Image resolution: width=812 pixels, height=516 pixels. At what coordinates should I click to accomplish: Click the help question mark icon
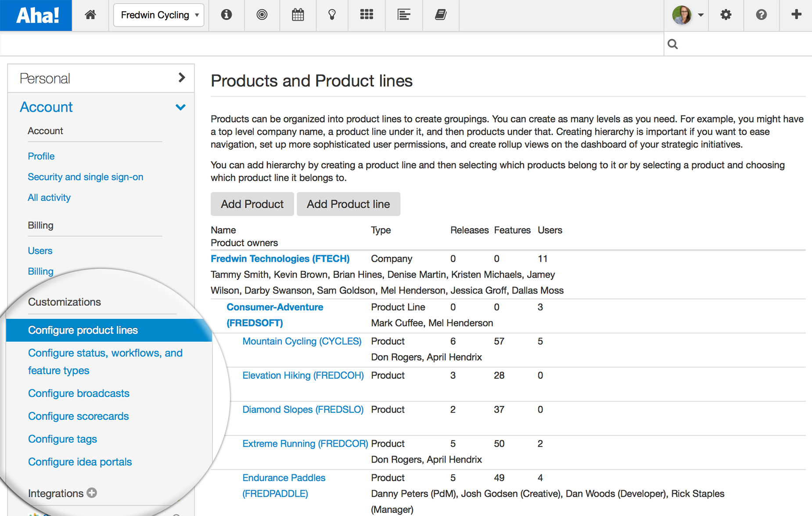click(x=761, y=14)
